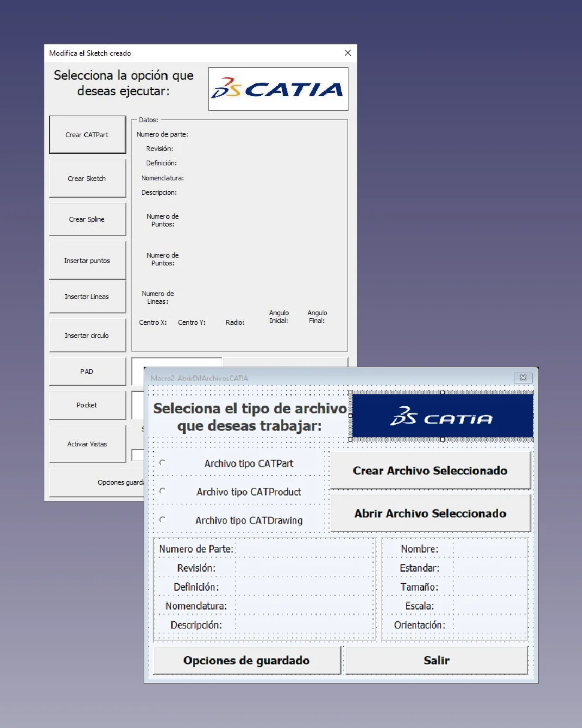Click the 'Centro X:' label
This screenshot has height=728, width=582.
pos(153,322)
